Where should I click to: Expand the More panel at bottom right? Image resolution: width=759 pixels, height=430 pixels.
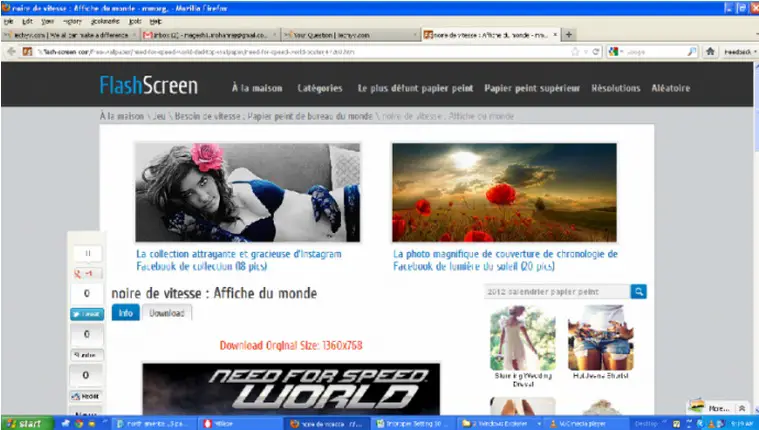tap(741, 408)
